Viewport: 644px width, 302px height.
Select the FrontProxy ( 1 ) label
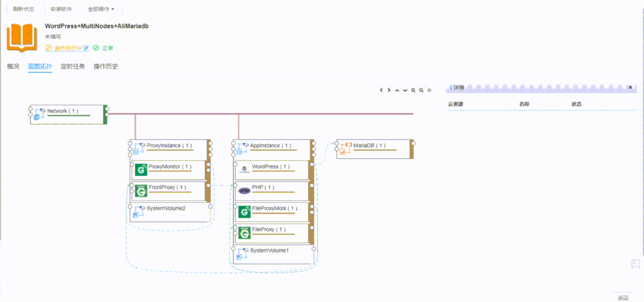(x=167, y=187)
